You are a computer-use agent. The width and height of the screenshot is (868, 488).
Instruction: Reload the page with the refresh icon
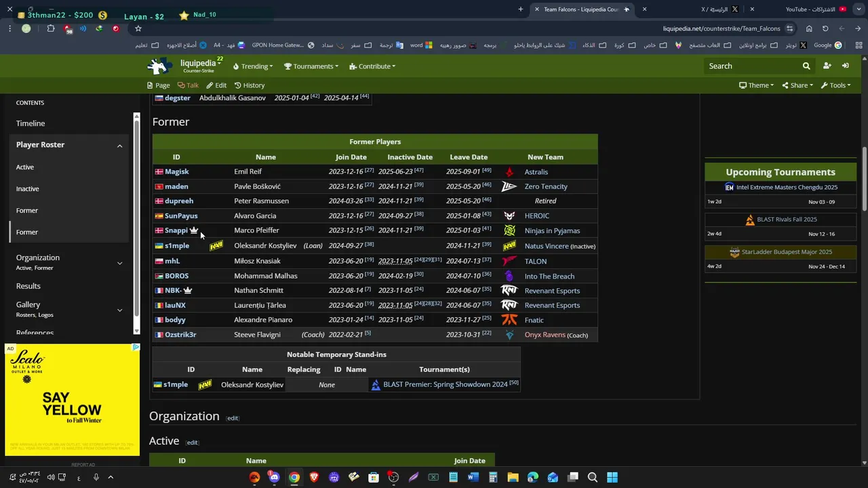pyautogui.click(x=825, y=28)
